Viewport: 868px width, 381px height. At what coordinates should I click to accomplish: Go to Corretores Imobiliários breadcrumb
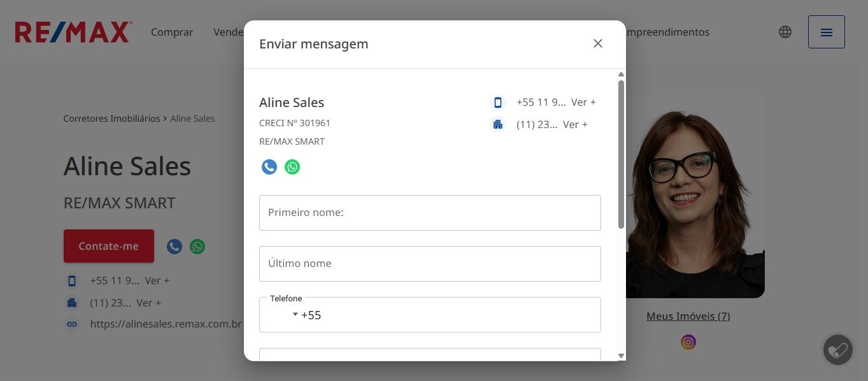pyautogui.click(x=111, y=119)
